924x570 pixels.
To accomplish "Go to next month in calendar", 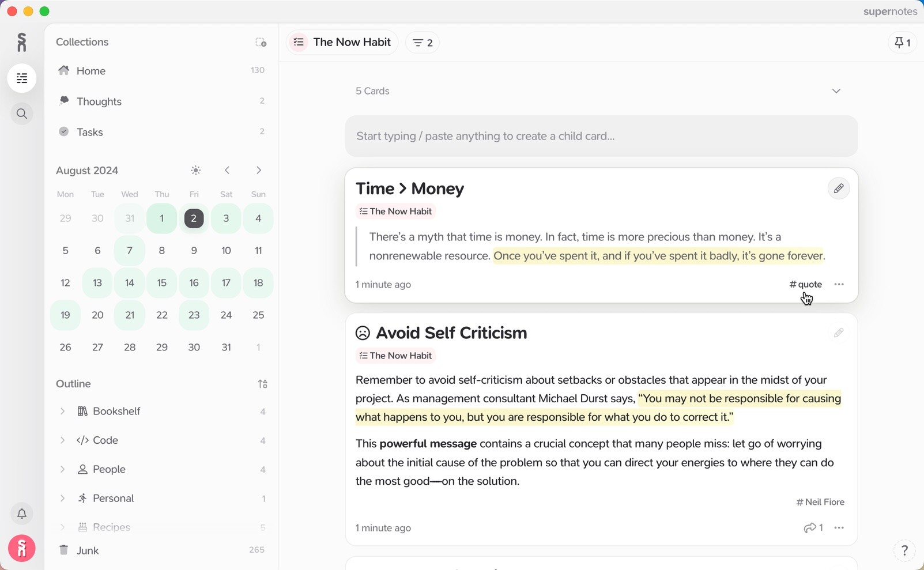I will pos(259,171).
